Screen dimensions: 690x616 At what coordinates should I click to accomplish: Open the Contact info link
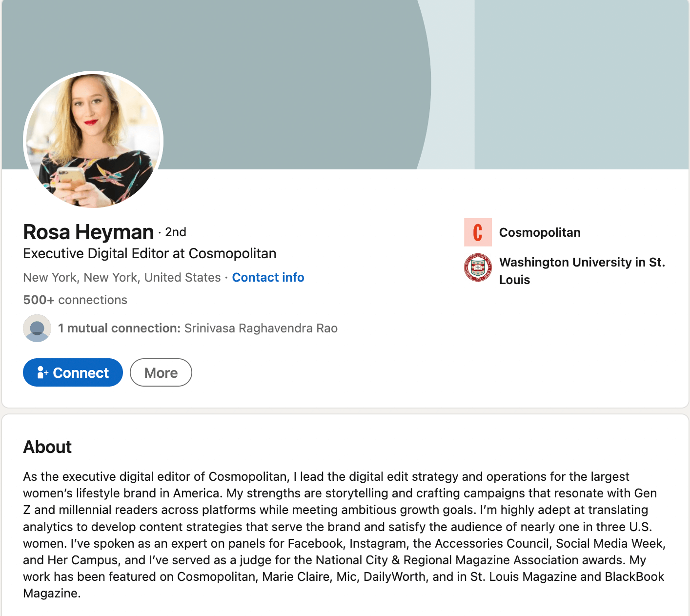tap(268, 277)
